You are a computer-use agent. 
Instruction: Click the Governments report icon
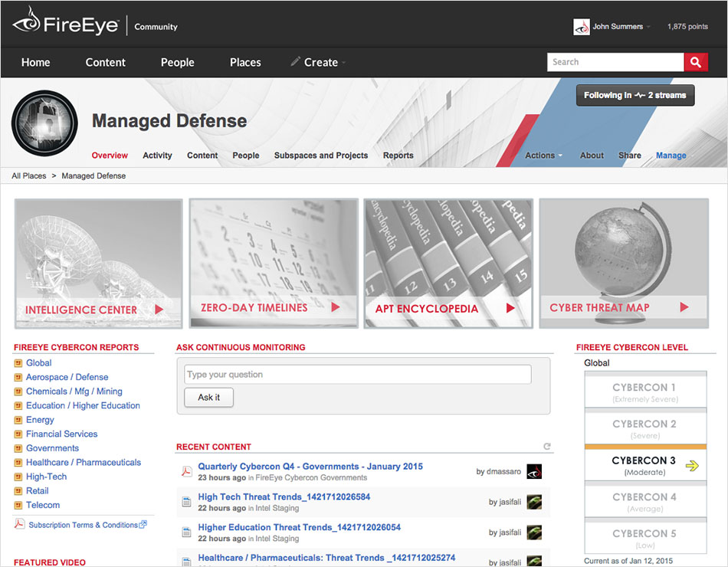(18, 448)
